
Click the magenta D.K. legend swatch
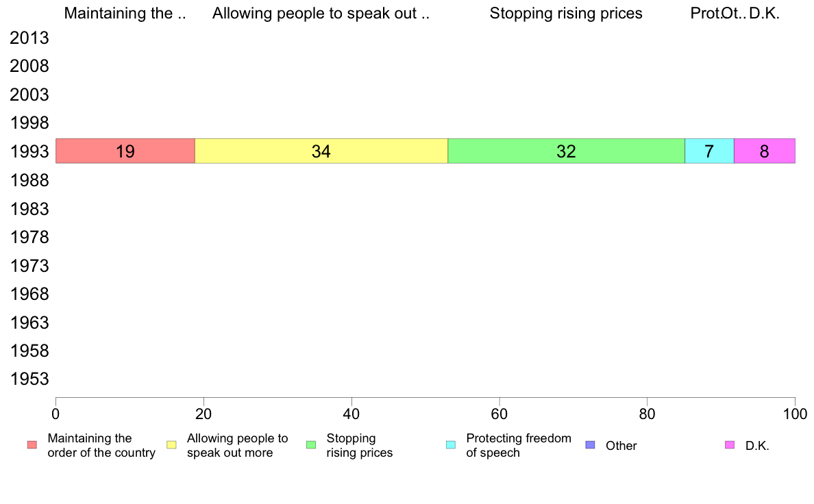click(730, 445)
